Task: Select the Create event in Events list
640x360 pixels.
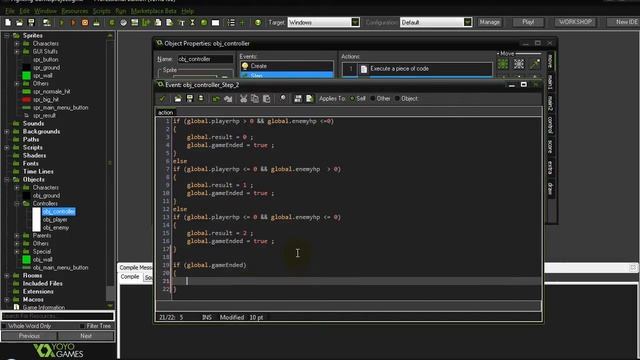Action: click(287, 66)
